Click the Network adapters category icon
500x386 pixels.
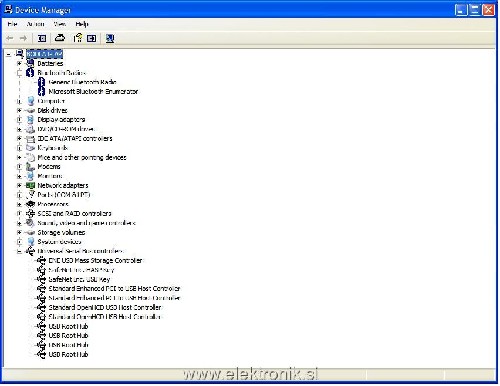tap(30, 185)
